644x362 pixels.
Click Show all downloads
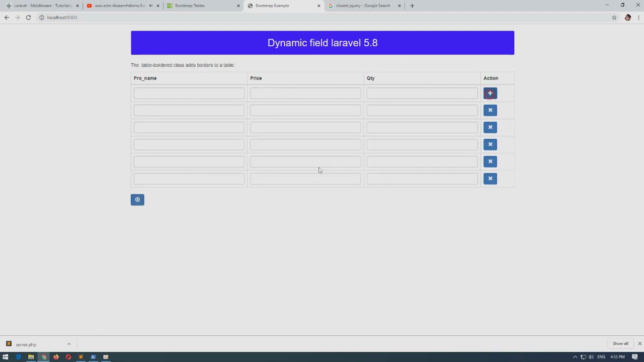(620, 344)
